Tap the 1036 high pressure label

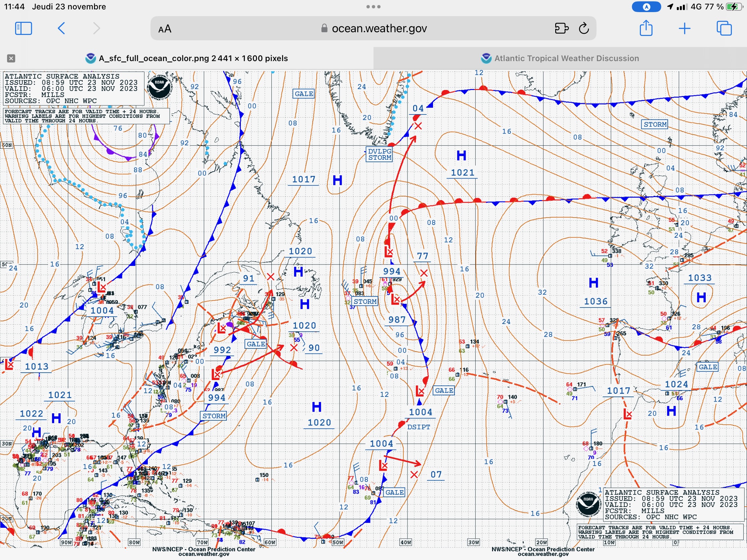(x=596, y=301)
